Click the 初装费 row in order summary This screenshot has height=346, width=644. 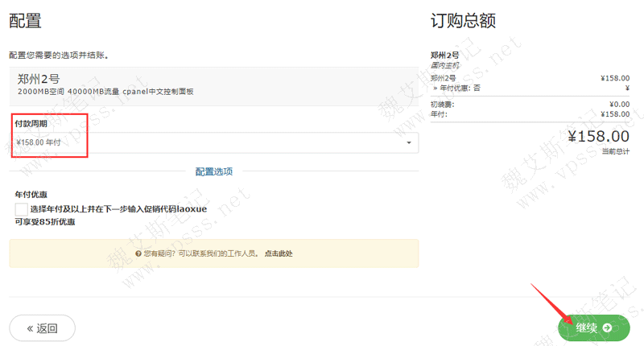(x=443, y=104)
